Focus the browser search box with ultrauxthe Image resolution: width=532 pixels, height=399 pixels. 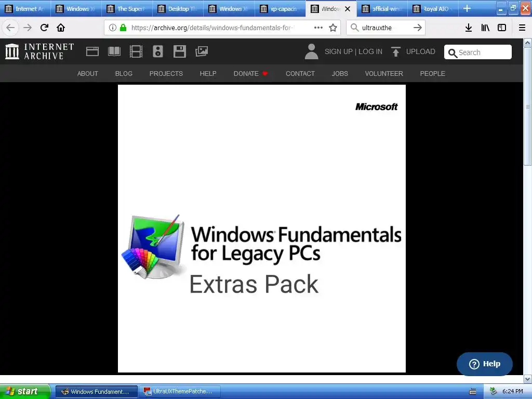pyautogui.click(x=385, y=28)
